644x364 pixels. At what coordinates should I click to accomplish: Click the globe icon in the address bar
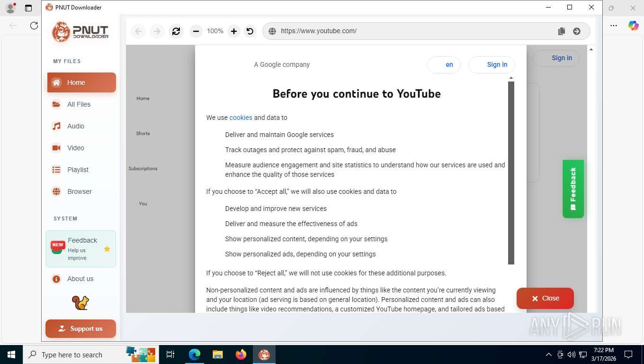click(x=272, y=31)
